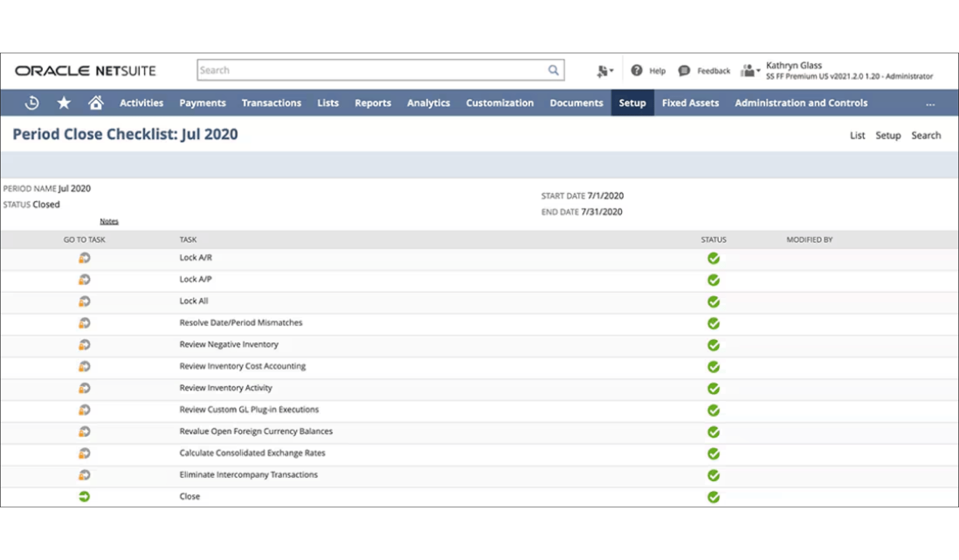The width and height of the screenshot is (959, 560).
Task: Open Help via the question mark icon
Action: [637, 70]
